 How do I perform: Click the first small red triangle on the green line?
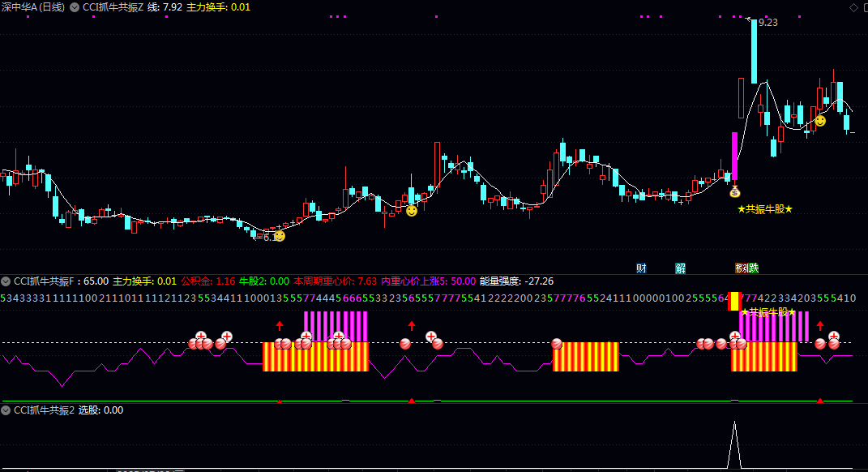tap(280, 401)
